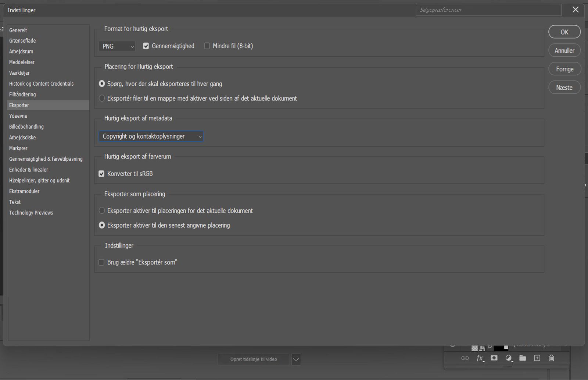Open Gennemsigtighed & farvetilpasning preferences

tap(48, 159)
